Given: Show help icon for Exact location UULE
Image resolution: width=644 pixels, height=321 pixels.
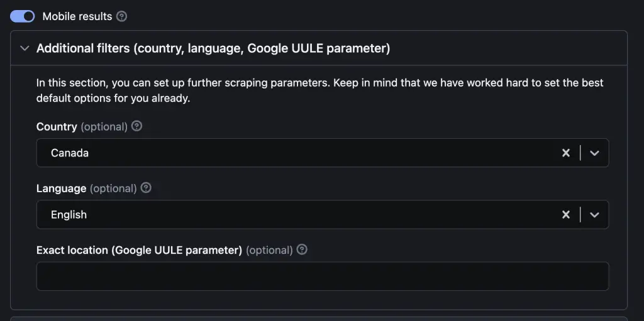Looking at the screenshot, I should point(302,249).
